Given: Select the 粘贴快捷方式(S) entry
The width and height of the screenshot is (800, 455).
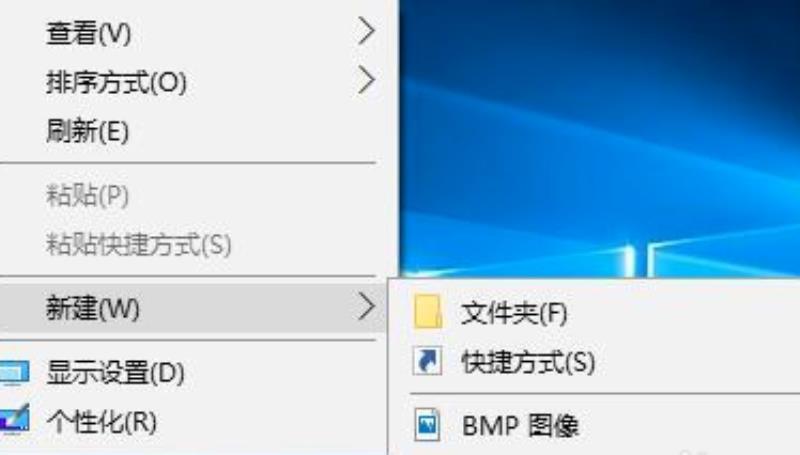Looking at the screenshot, I should (x=193, y=244).
